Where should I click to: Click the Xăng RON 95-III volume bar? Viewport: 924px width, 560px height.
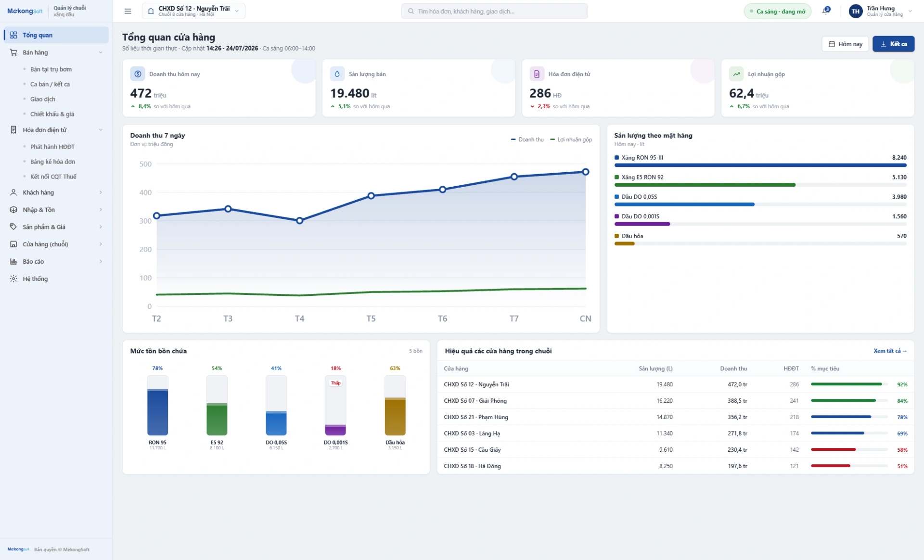click(760, 165)
